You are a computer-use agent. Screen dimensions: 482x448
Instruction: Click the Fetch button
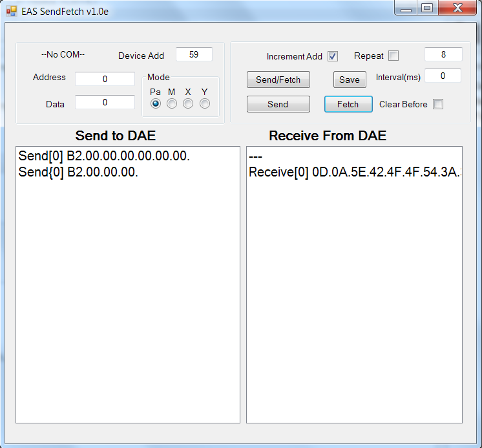pos(348,104)
